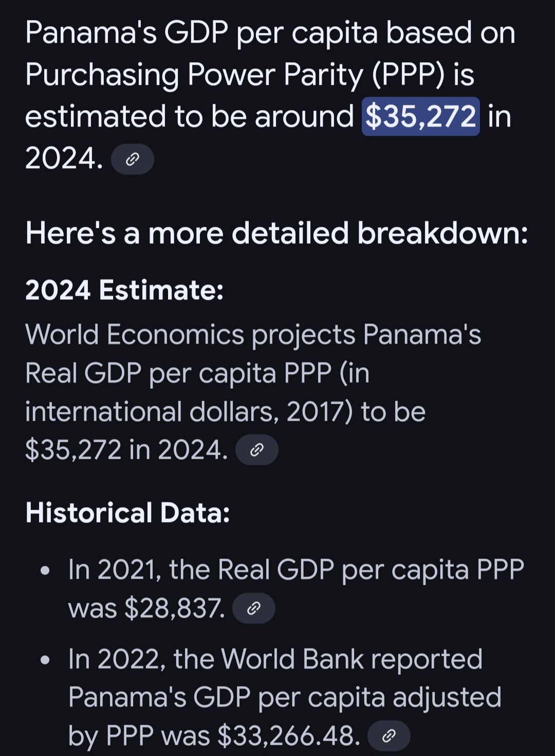Click the "Historical Data:" subheading
Viewport: 555px width, 756px height.
click(x=128, y=513)
